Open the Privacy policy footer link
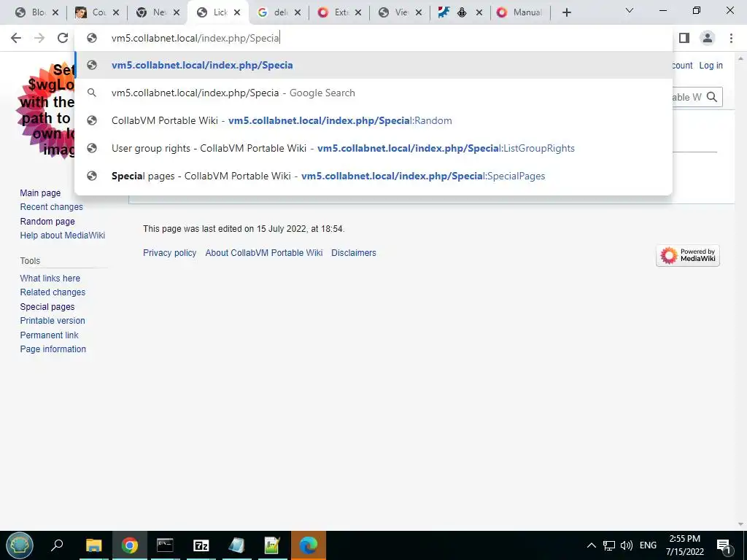This screenshot has height=560, width=747. pyautogui.click(x=169, y=253)
